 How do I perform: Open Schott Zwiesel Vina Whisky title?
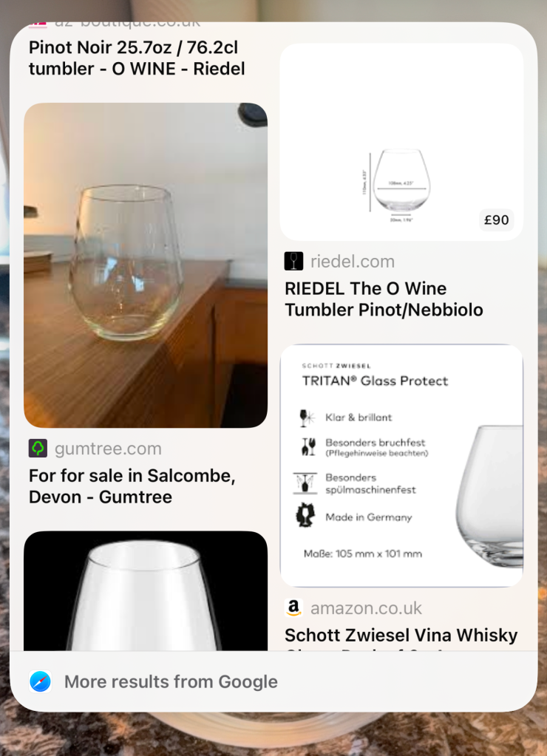coord(401,636)
